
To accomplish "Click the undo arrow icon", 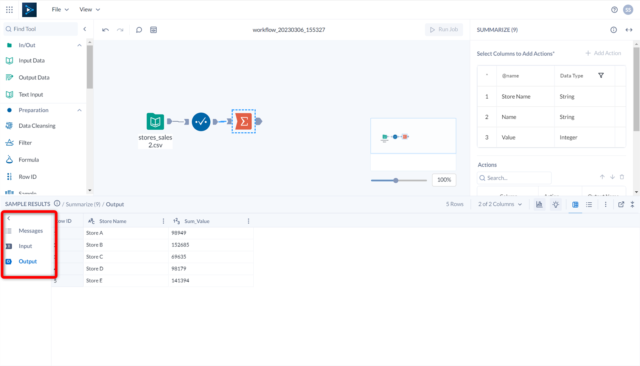I will [105, 30].
